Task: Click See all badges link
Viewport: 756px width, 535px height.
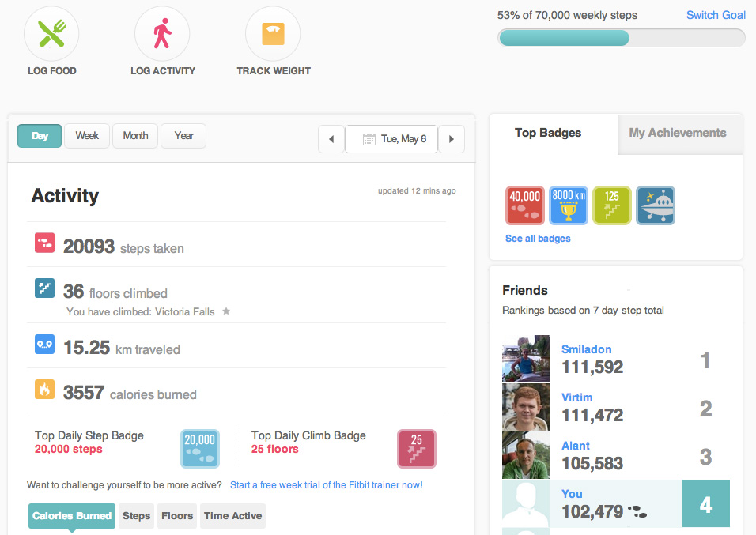Action: (538, 239)
